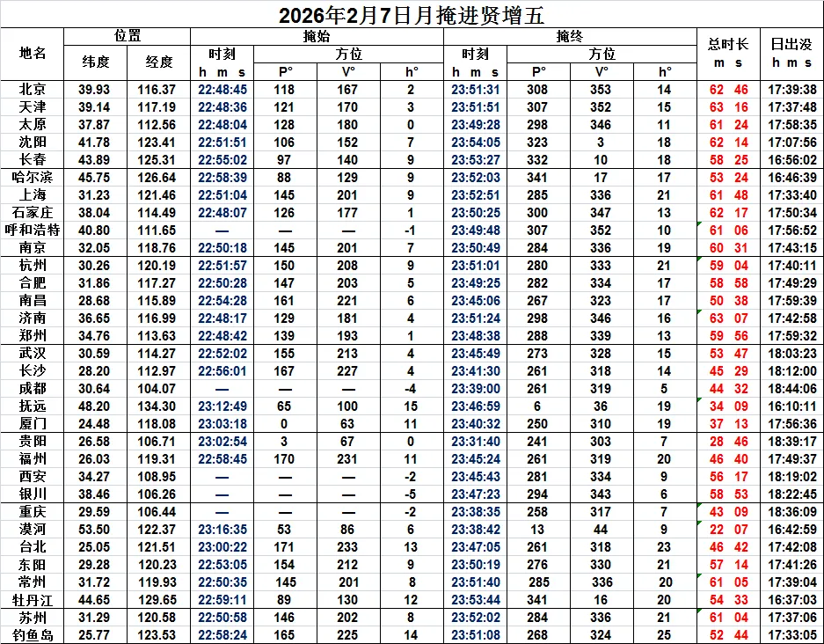Select the 贵阳 place name cell
824x644 pixels.
pos(32,441)
